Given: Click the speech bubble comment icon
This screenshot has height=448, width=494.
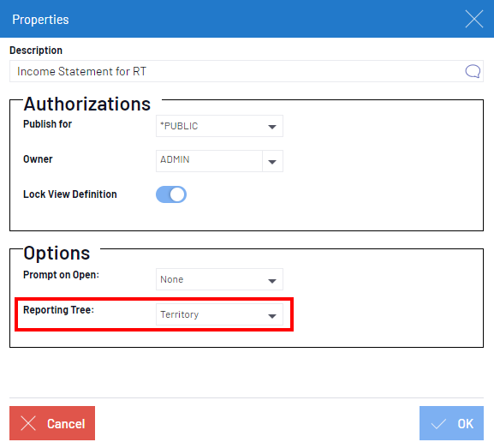Looking at the screenshot, I should [x=473, y=71].
